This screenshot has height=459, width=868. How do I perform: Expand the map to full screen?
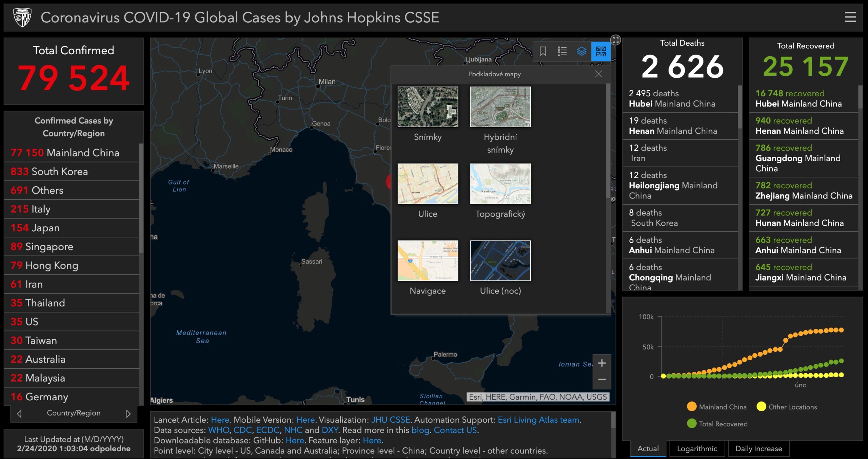point(616,40)
